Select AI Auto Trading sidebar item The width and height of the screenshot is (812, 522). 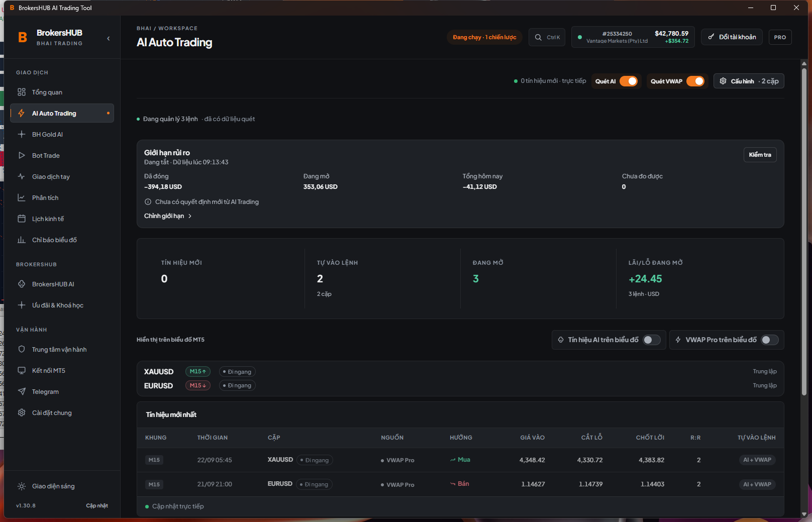tap(62, 113)
